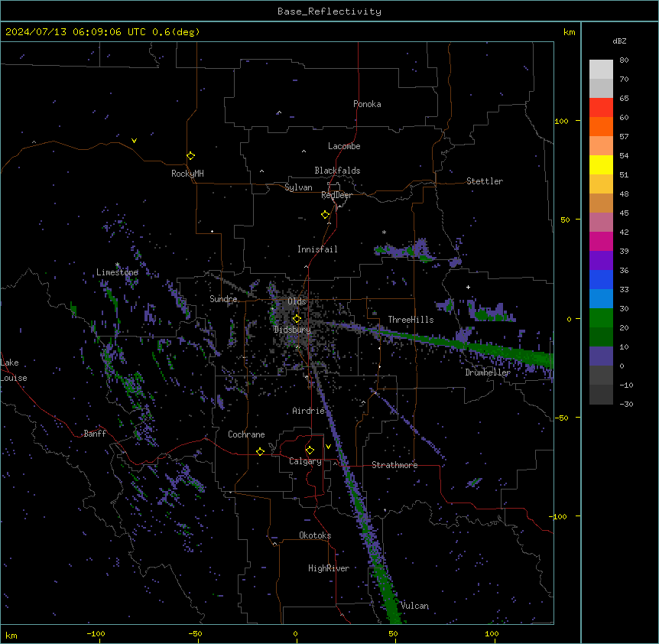This screenshot has height=644, width=659.
Task: Click the Blackfalds label
Action: click(337, 171)
